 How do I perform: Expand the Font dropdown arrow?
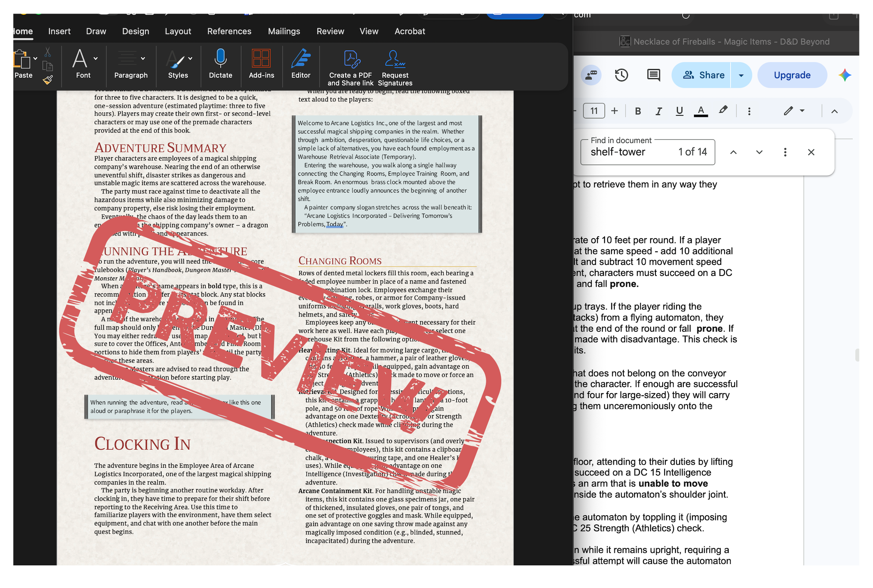pyautogui.click(x=96, y=58)
